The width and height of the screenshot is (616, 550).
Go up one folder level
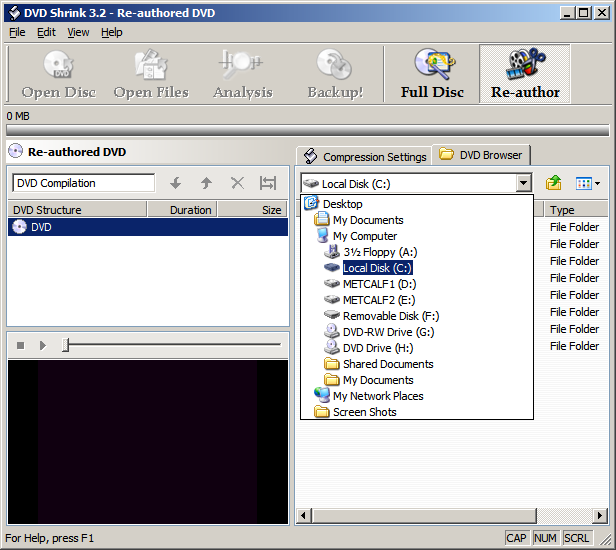[x=554, y=183]
